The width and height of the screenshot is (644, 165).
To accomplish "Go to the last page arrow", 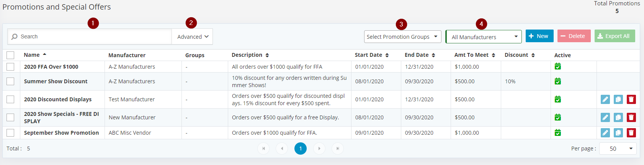I will click(x=337, y=148).
